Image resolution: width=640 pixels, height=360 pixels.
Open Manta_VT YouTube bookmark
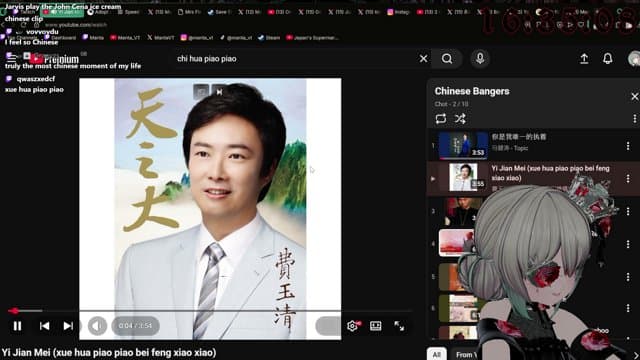125,38
